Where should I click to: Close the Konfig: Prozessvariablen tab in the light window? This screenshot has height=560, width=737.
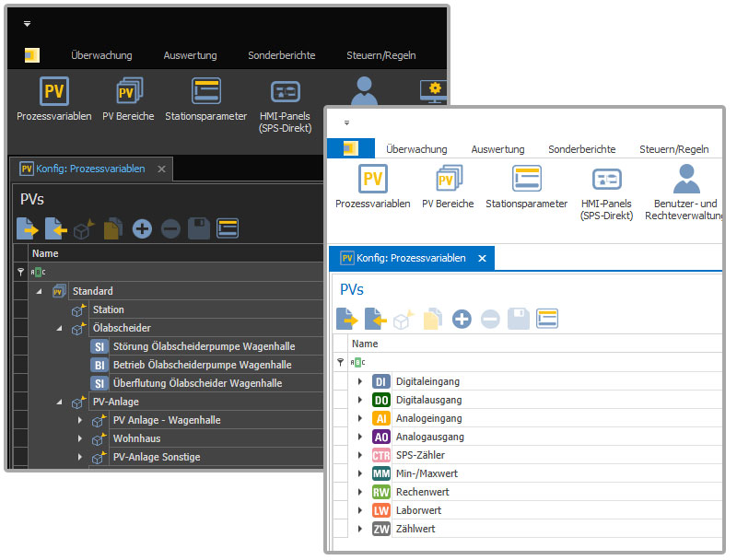(482, 259)
